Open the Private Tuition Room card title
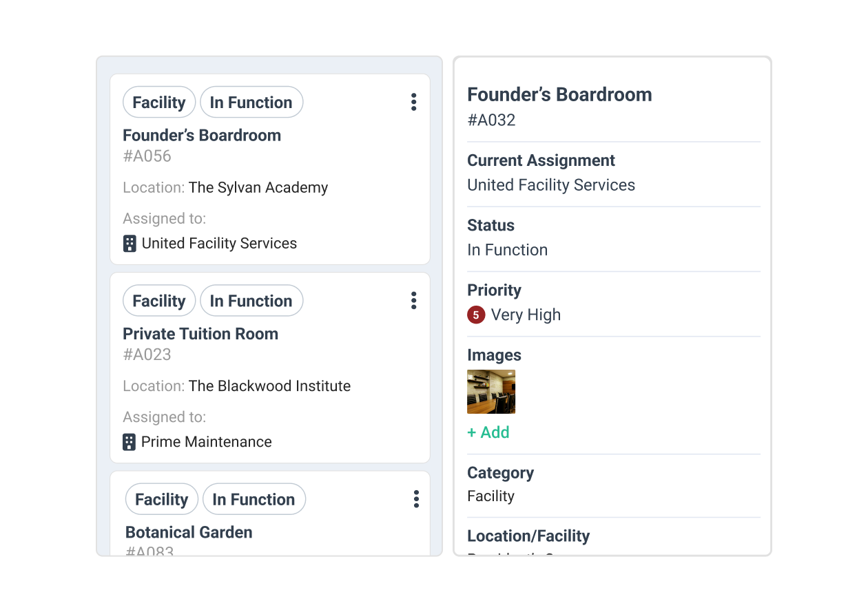Viewport: 868px width, 612px height. coord(200,334)
